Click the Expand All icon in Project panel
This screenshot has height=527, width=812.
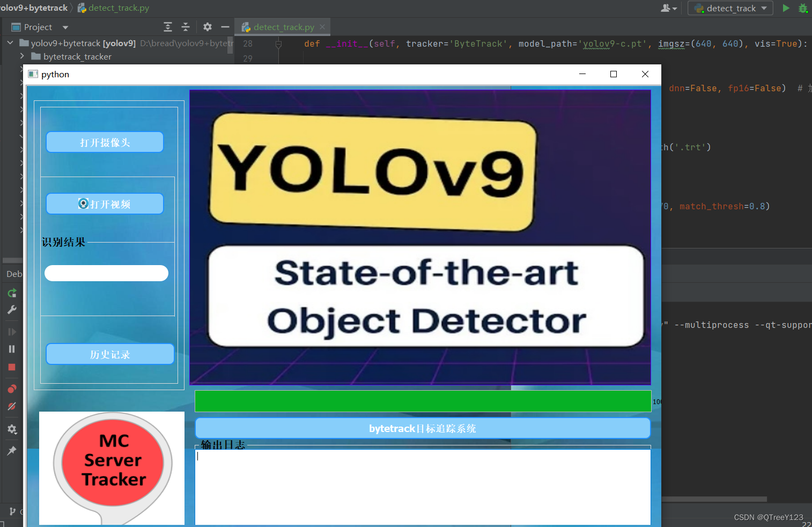pyautogui.click(x=168, y=27)
